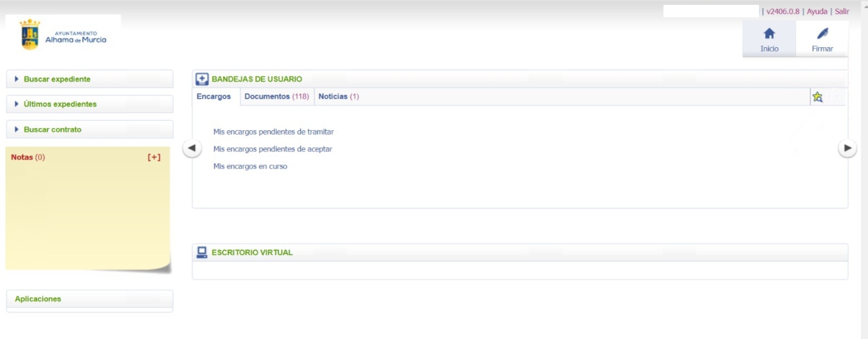Open Mis encargos pendientes de aceptar
Image resolution: width=868 pixels, height=339 pixels.
[272, 149]
